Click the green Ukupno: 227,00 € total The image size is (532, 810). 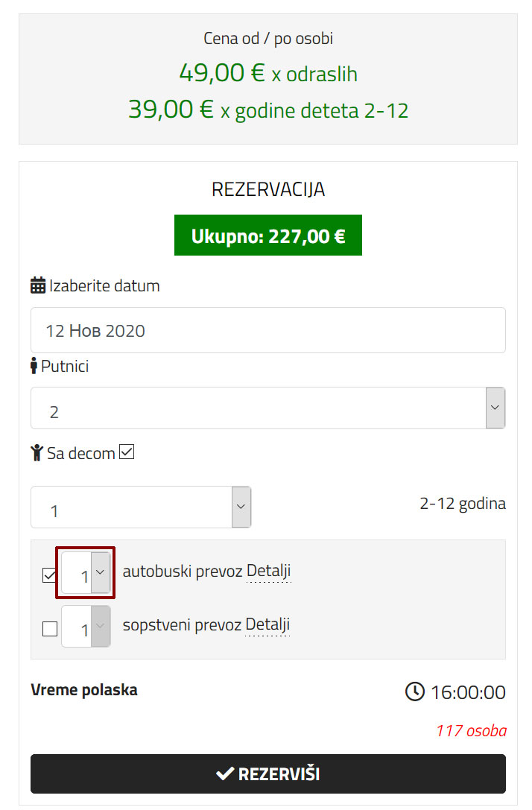[x=268, y=236]
